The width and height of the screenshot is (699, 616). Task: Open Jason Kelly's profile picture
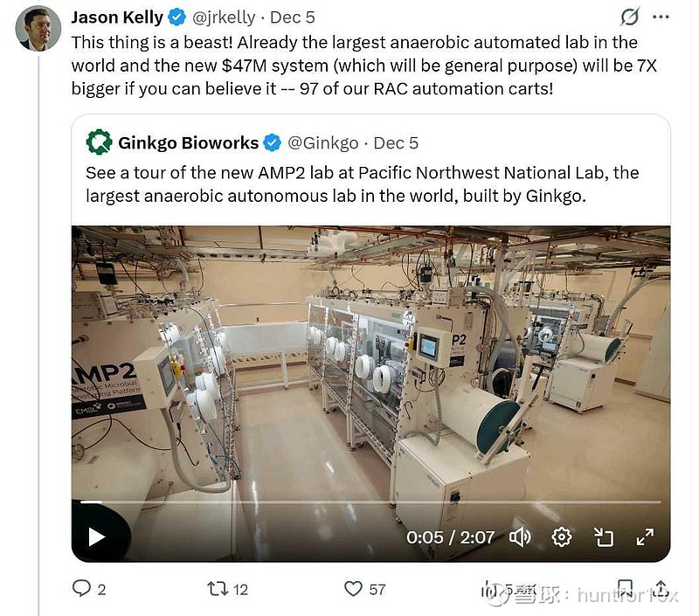click(x=38, y=28)
